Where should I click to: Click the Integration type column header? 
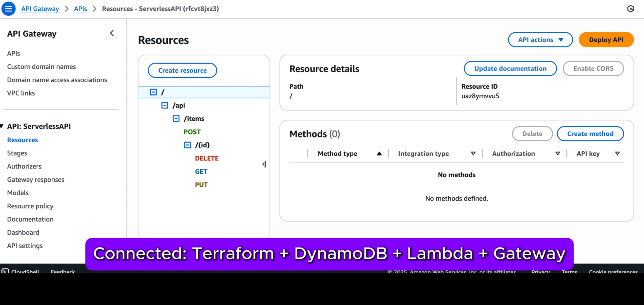[423, 154]
